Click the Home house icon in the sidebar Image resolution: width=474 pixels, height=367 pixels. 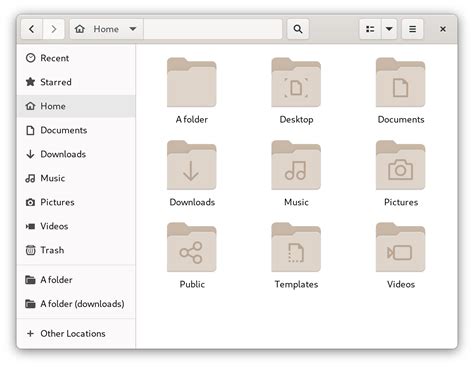point(30,106)
